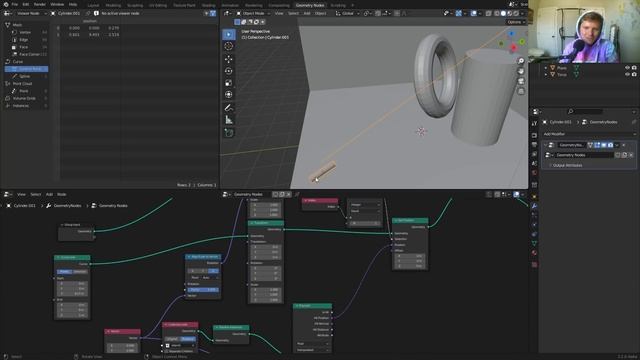Toggle the selected-only filter in spreadsheet header
Screen dimensions: 640x360
pos(206,13)
